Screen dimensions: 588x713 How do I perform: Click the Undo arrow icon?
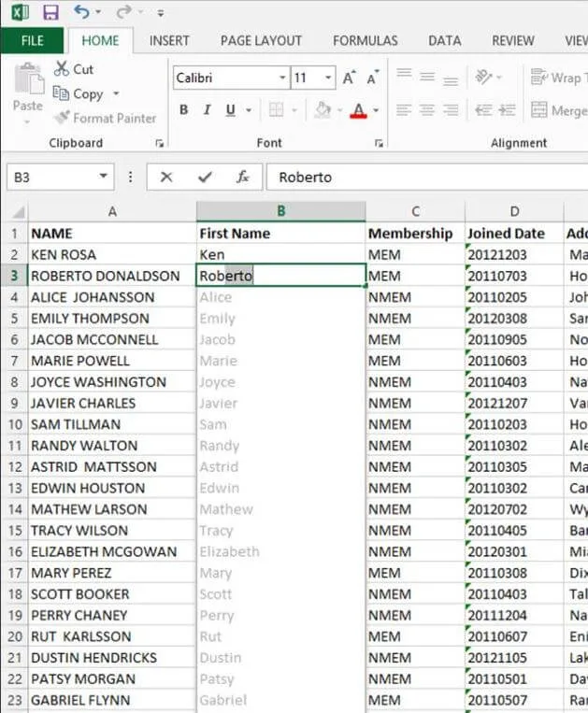tap(81, 12)
